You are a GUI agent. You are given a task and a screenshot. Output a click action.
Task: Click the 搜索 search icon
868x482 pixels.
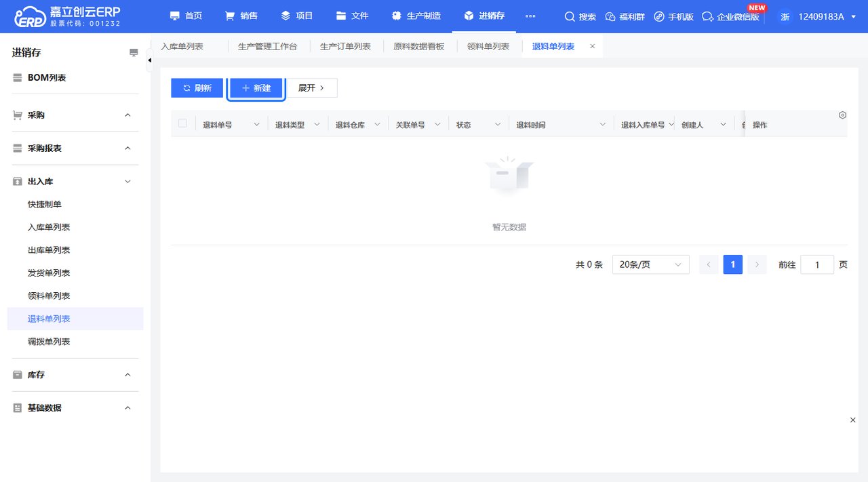coord(580,16)
